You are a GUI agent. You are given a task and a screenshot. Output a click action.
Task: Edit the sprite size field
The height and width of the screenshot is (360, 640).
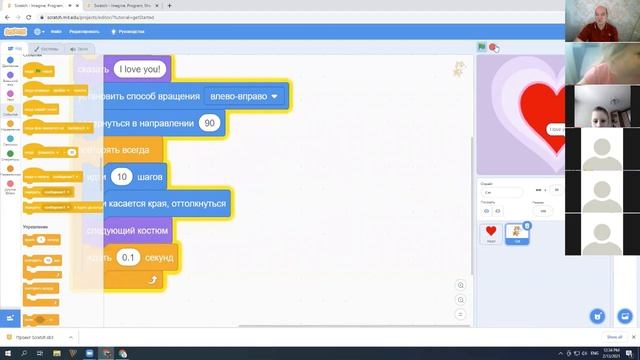[x=543, y=211]
